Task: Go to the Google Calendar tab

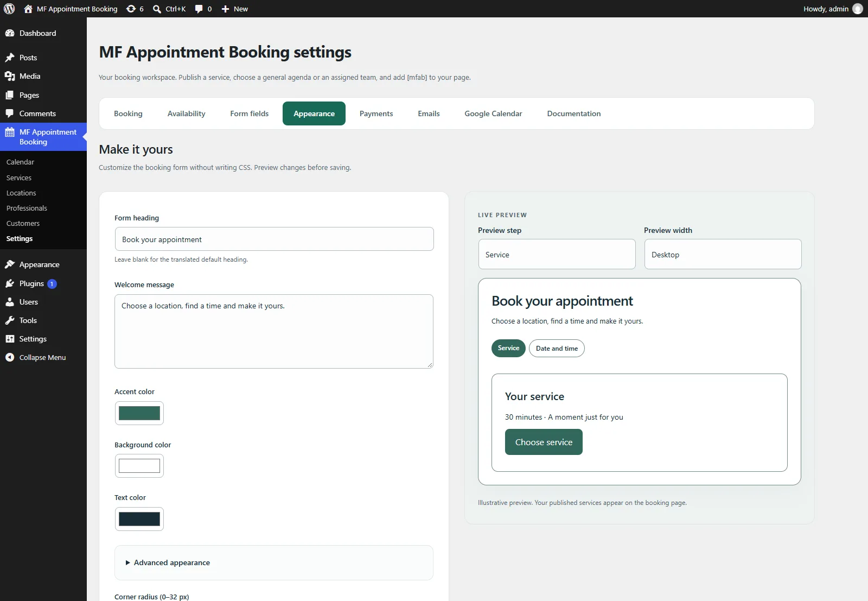Action: coord(493,113)
